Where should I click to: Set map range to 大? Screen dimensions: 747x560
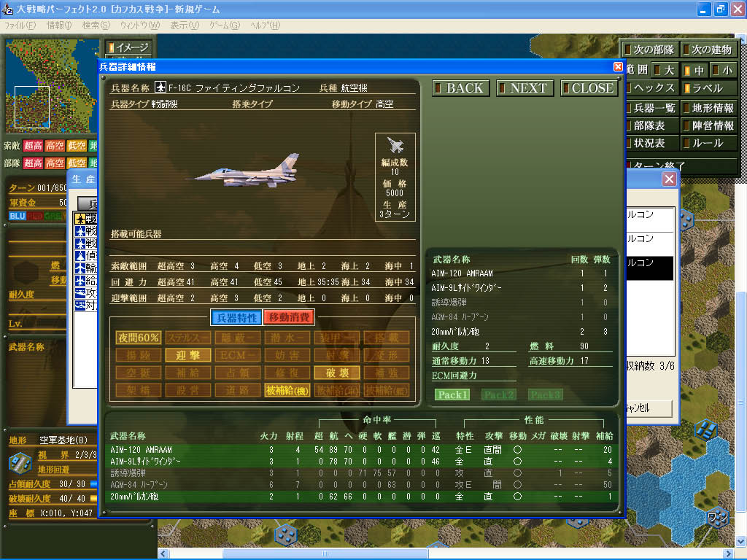coord(665,70)
